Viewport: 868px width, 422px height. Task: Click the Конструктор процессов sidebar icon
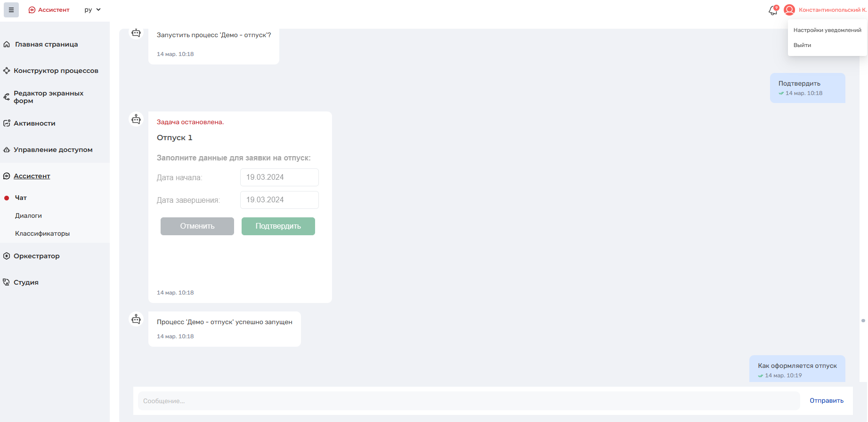(7, 71)
